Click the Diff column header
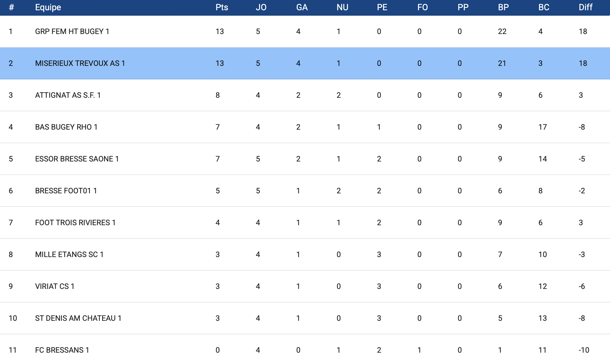610x364 pixels. coord(585,7)
